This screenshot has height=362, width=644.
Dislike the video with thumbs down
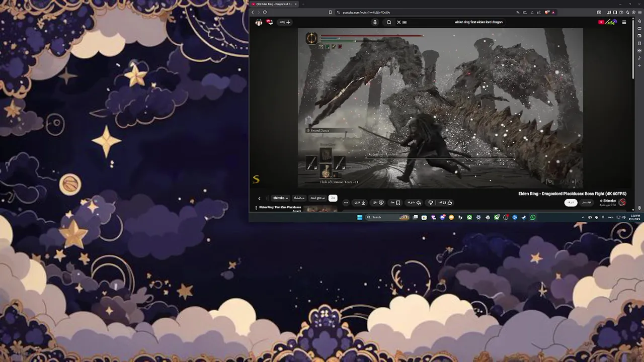point(431,203)
